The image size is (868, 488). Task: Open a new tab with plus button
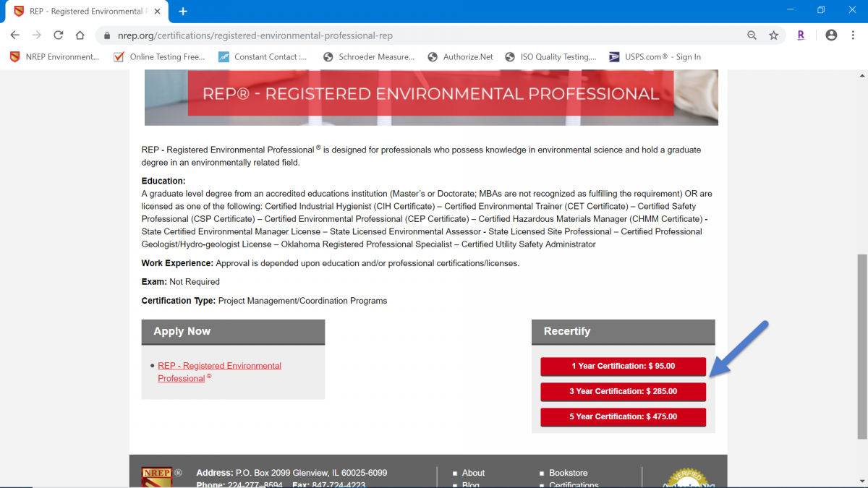[x=183, y=12]
